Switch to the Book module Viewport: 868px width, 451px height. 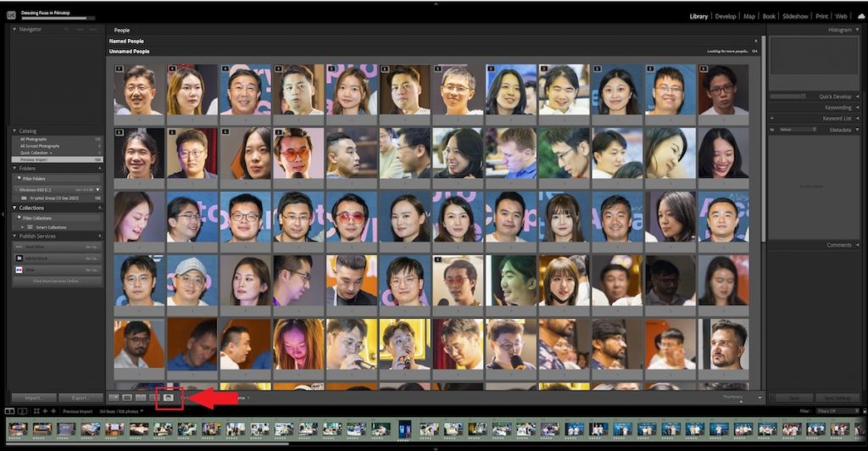click(x=769, y=17)
